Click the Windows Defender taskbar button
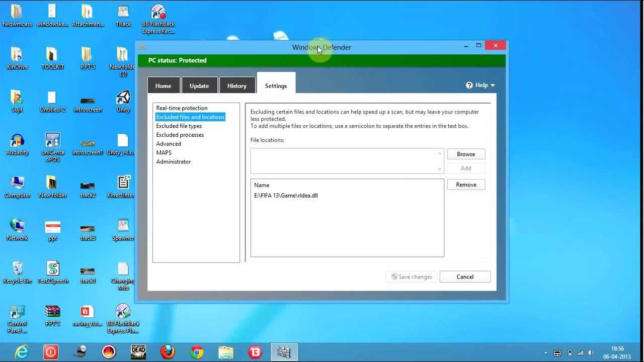Viewport: 644px width, 362px height. pyautogui.click(x=284, y=352)
